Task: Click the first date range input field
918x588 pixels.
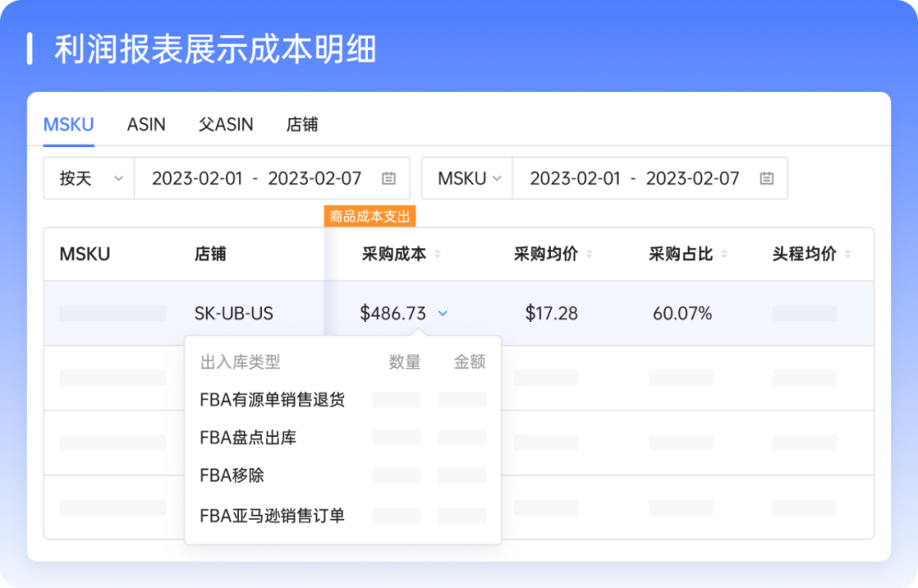Action: (x=255, y=178)
